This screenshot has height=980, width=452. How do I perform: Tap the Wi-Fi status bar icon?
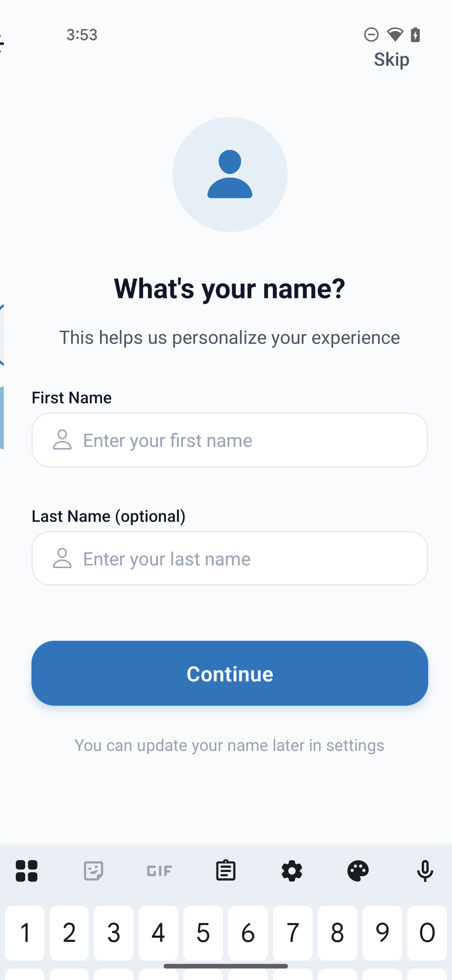click(395, 35)
